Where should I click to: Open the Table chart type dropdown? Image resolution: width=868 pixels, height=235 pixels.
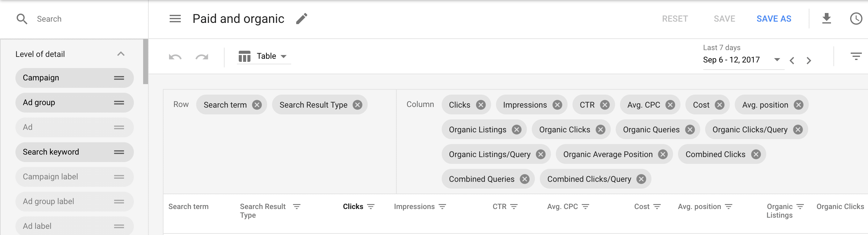pos(263,56)
